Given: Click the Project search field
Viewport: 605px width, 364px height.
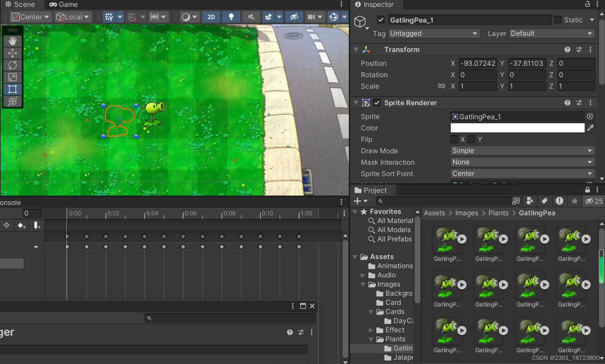Looking at the screenshot, I should (x=443, y=201).
